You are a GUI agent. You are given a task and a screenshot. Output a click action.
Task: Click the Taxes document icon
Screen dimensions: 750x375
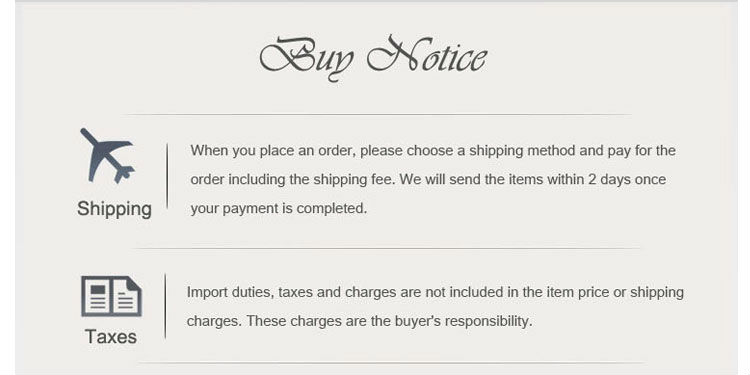click(x=111, y=296)
